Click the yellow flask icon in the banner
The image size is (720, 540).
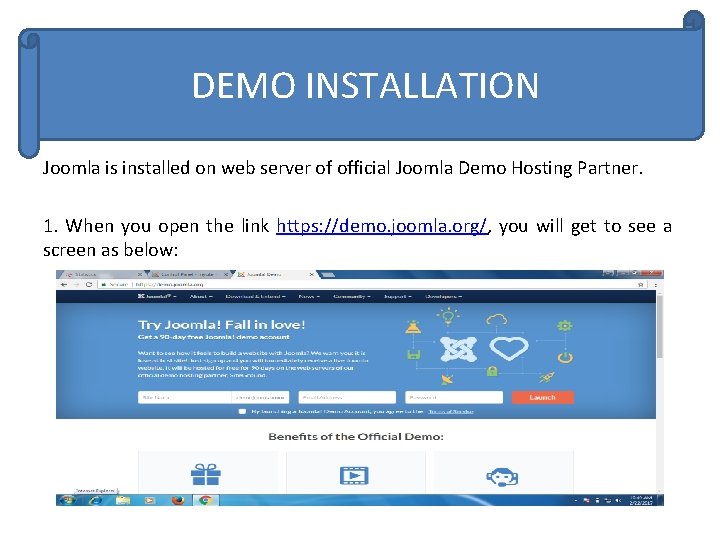point(413,327)
